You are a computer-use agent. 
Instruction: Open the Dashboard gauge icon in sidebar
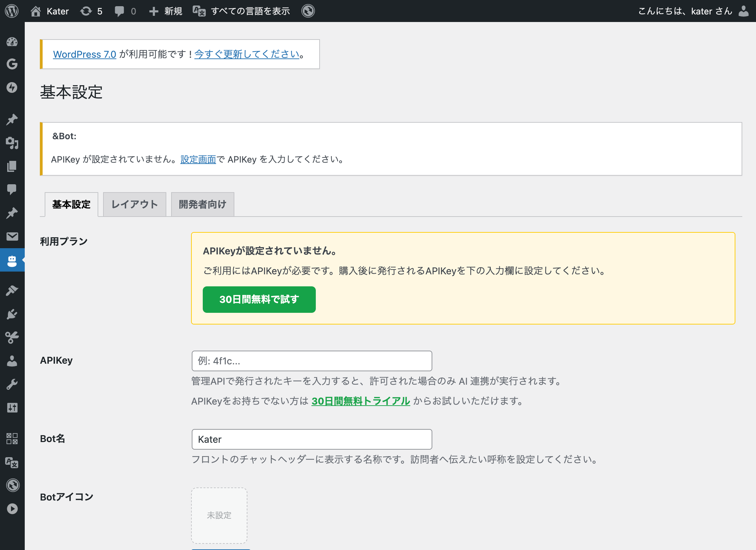[12, 42]
